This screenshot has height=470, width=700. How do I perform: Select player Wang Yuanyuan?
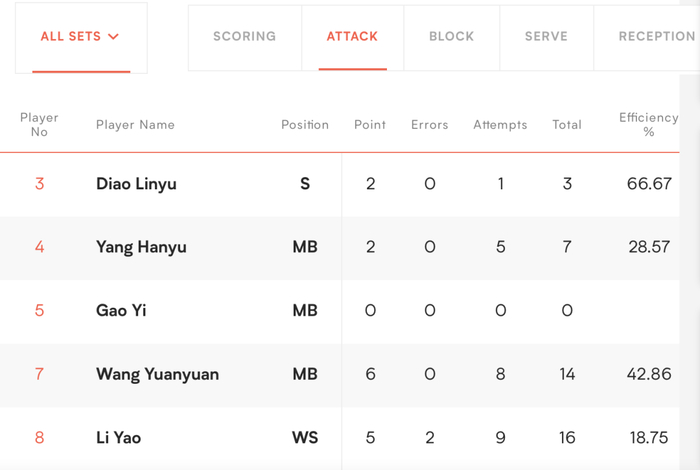[157, 374]
